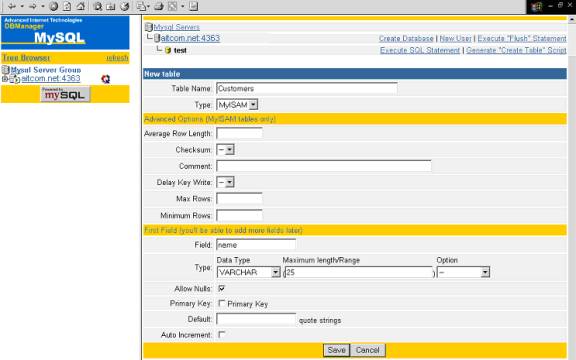This screenshot has width=576, height=360.
Task: Click Generate "Create Table" Script link
Action: click(516, 50)
